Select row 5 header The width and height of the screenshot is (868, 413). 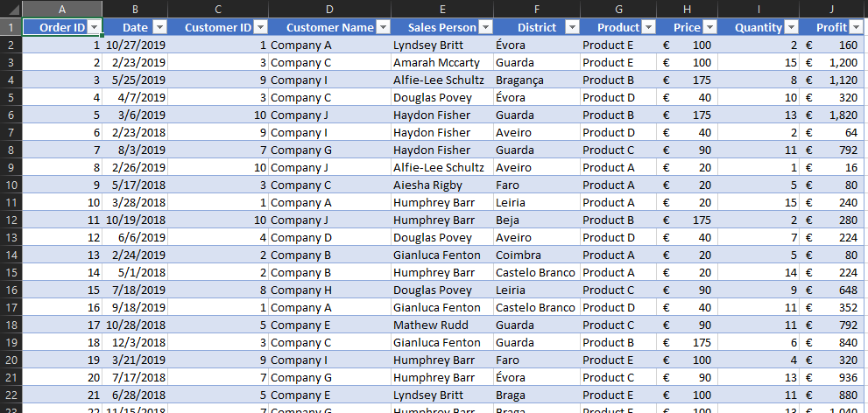11,97
